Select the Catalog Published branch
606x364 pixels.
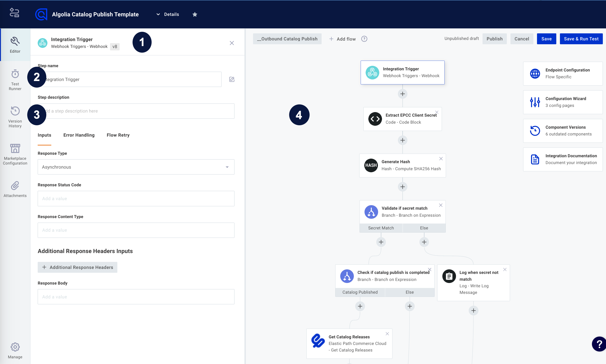(x=360, y=292)
